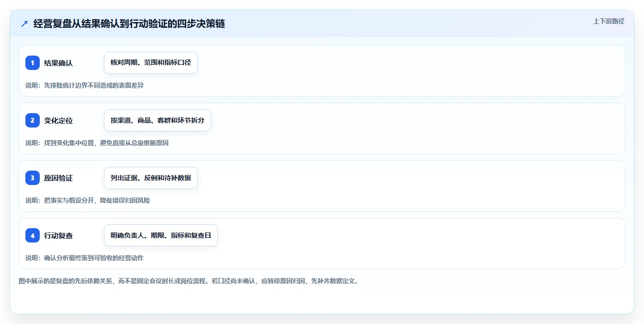The height and width of the screenshot is (324, 644).
Task: Click the 上下游路径 label in the header
Action: (609, 21)
